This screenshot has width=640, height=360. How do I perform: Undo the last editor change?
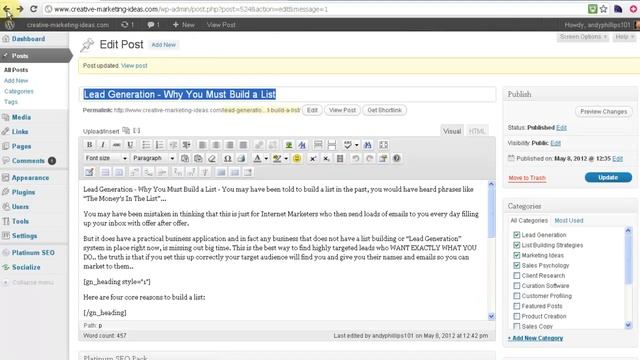pos(356,158)
